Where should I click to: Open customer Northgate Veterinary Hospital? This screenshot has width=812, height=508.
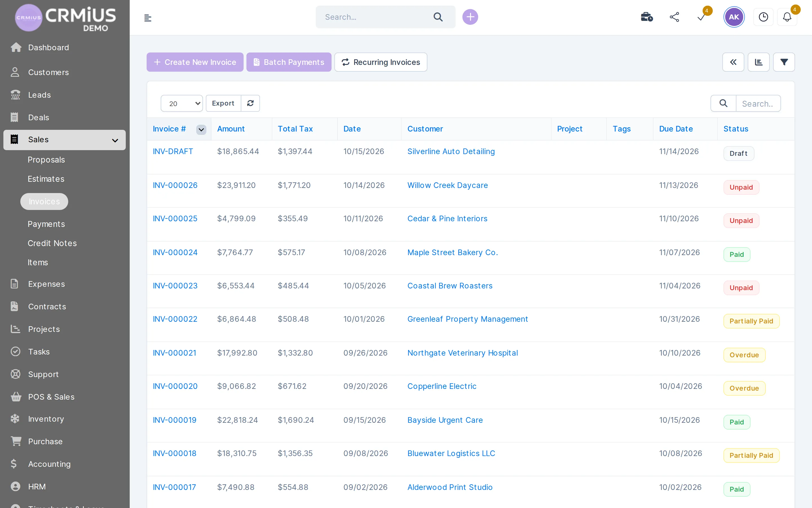462,353
